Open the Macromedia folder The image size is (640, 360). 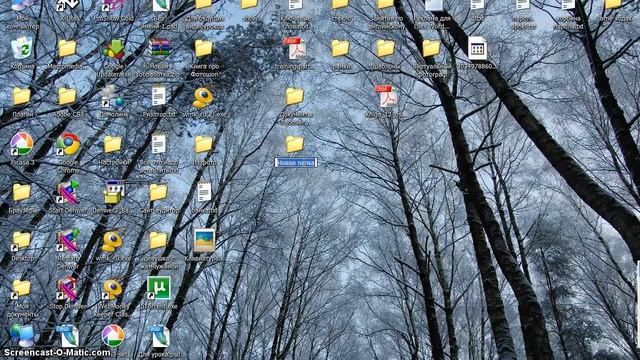[67, 48]
